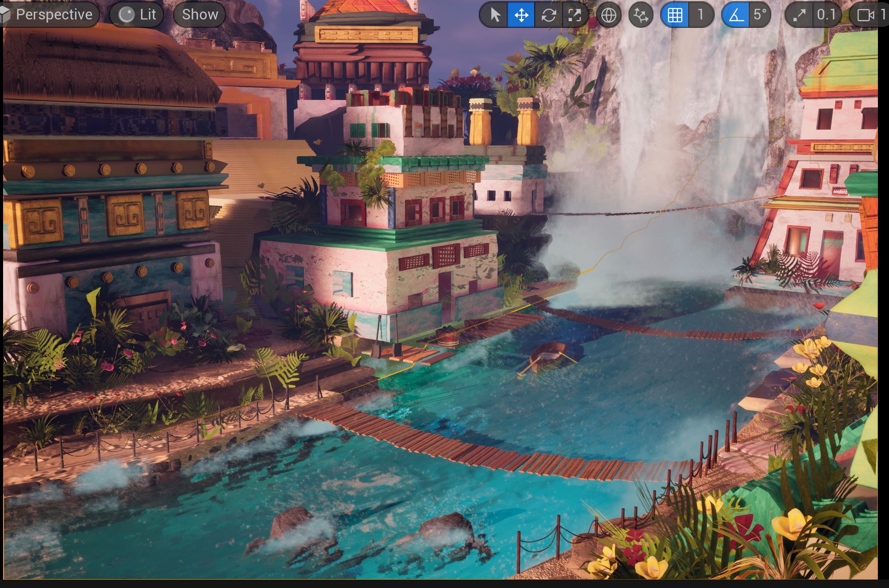Click the world/local coordinate globe icon
Image resolution: width=889 pixels, height=588 pixels.
tap(608, 15)
